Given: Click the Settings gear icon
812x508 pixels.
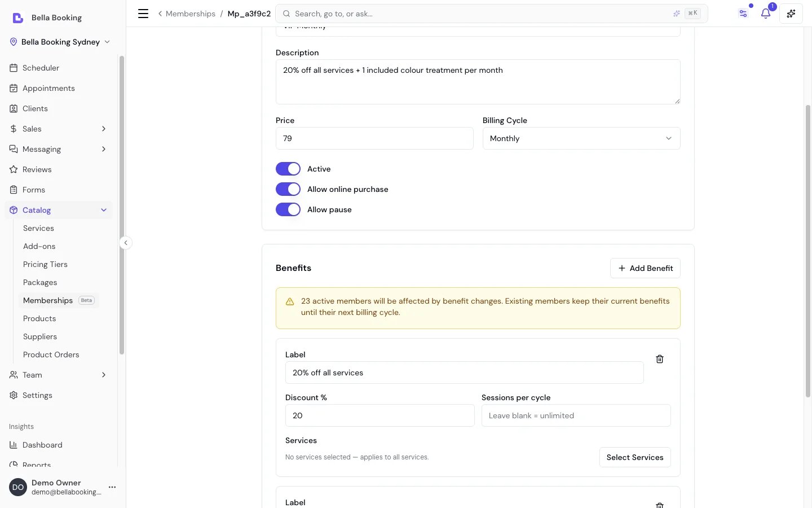Looking at the screenshot, I should tap(14, 395).
